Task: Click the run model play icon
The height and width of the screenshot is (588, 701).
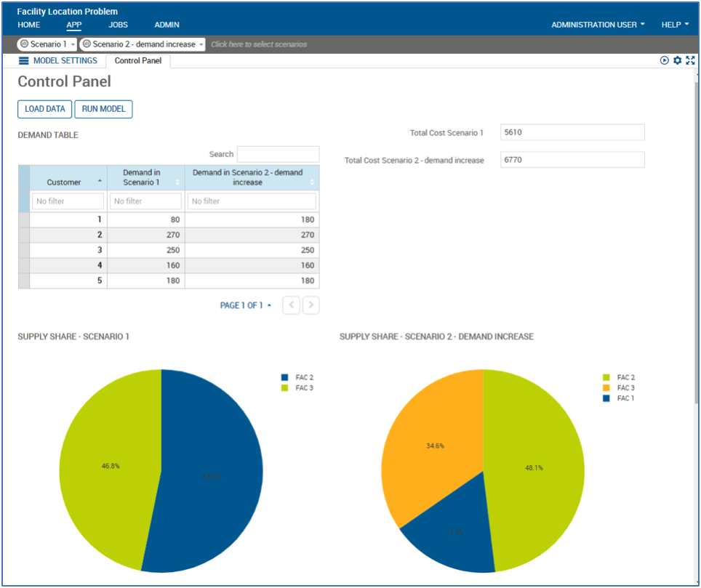Action: coord(664,60)
